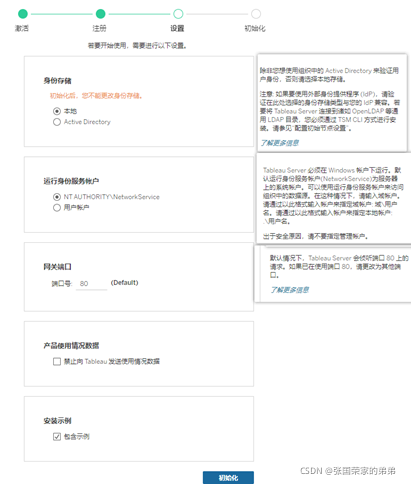The height and width of the screenshot is (484, 411).
Task: Open 了解更多信息 link in identity store help
Action: click(x=280, y=143)
